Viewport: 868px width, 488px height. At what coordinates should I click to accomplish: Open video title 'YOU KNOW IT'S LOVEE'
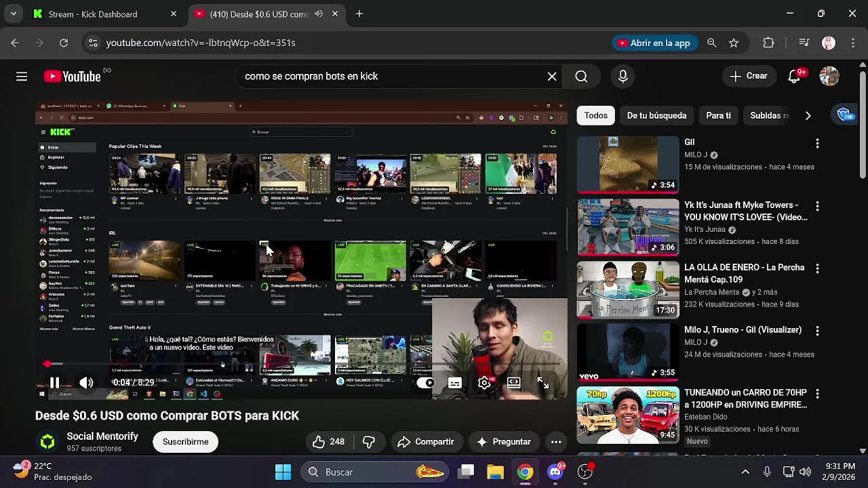point(746,211)
